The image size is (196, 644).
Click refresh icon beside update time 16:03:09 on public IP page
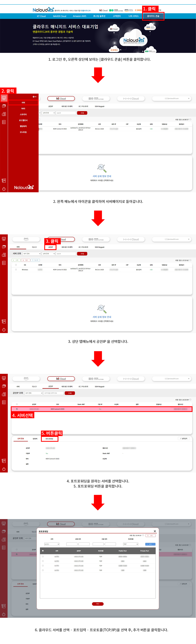[x=190, y=399]
